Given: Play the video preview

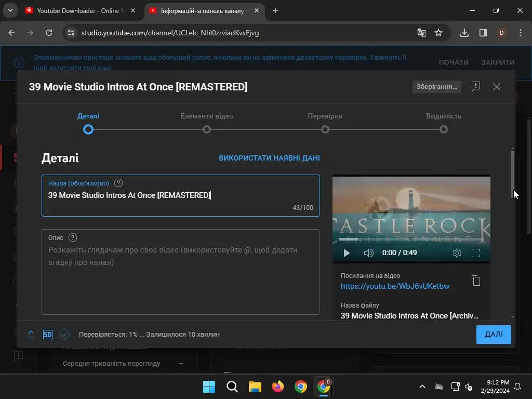Looking at the screenshot, I should tap(347, 253).
